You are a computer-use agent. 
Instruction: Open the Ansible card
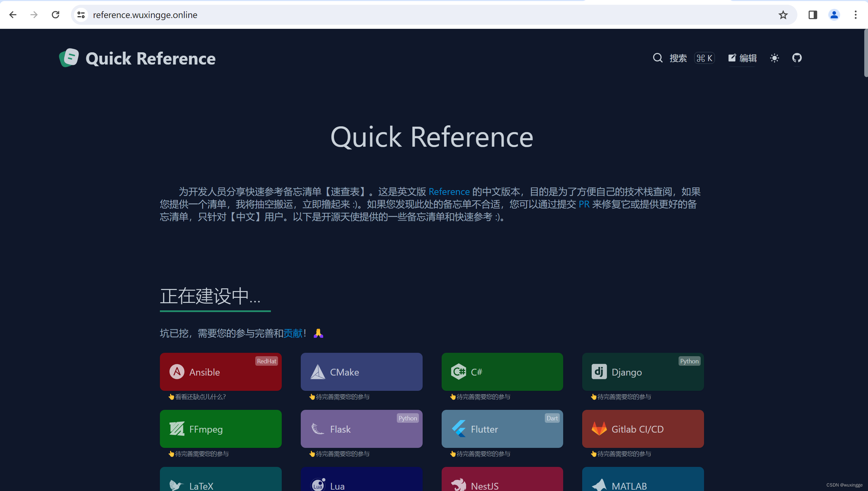point(221,372)
